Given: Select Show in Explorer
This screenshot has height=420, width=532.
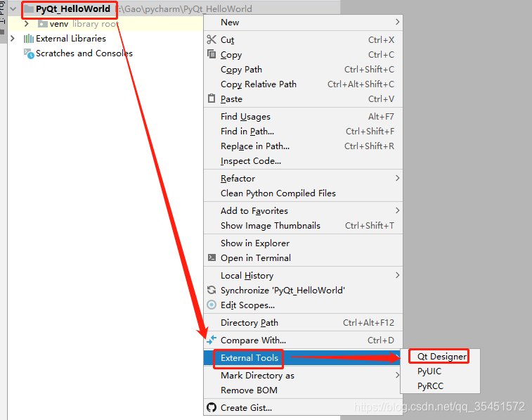Looking at the screenshot, I should 303,243.
